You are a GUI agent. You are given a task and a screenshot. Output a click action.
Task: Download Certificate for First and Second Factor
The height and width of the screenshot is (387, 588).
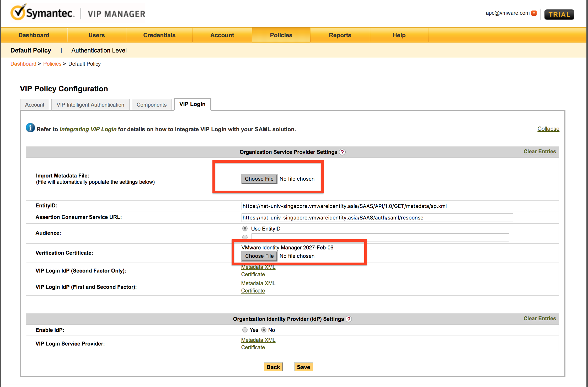pos(253,291)
